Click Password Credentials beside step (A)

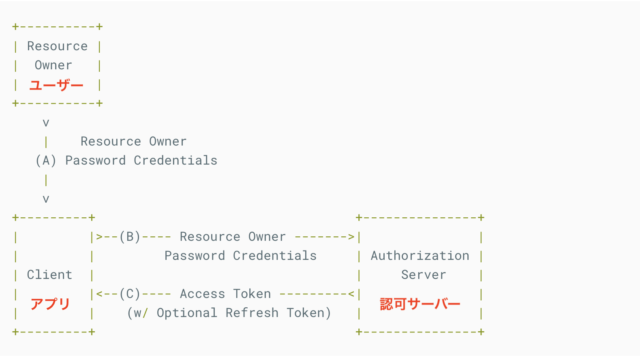coord(141,160)
